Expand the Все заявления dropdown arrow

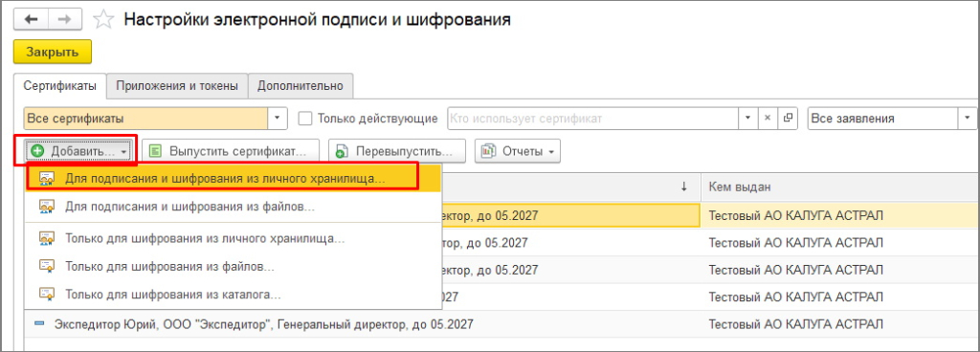968,119
